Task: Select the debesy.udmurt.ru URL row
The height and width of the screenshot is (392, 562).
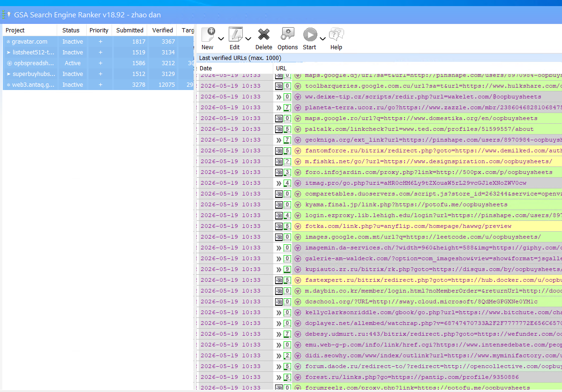Action: click(x=379, y=334)
